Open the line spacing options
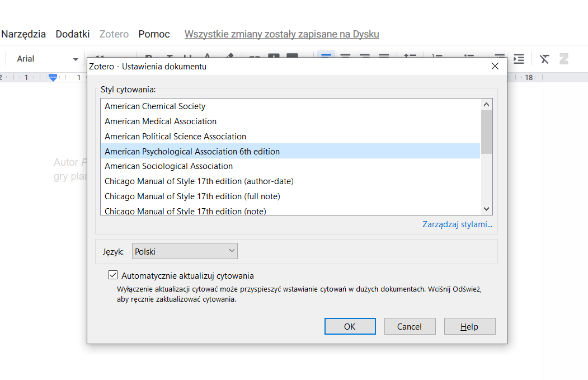The image size is (588, 380). pyautogui.click(x=410, y=58)
